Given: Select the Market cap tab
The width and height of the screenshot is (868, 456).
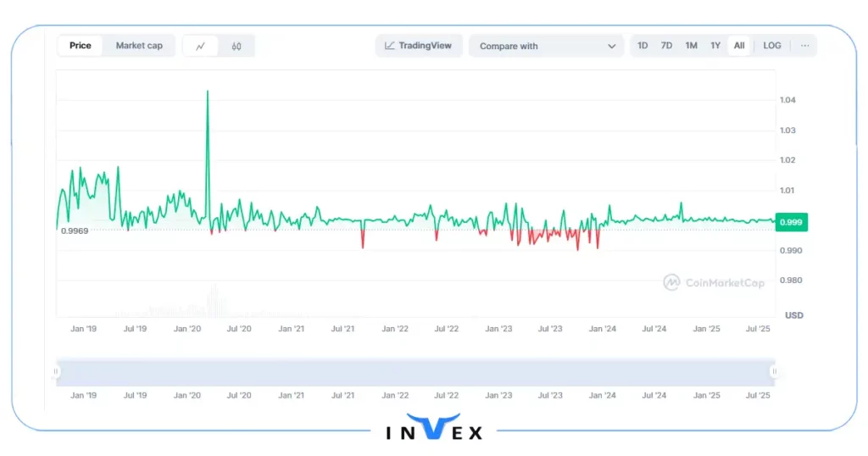Looking at the screenshot, I should coord(139,46).
